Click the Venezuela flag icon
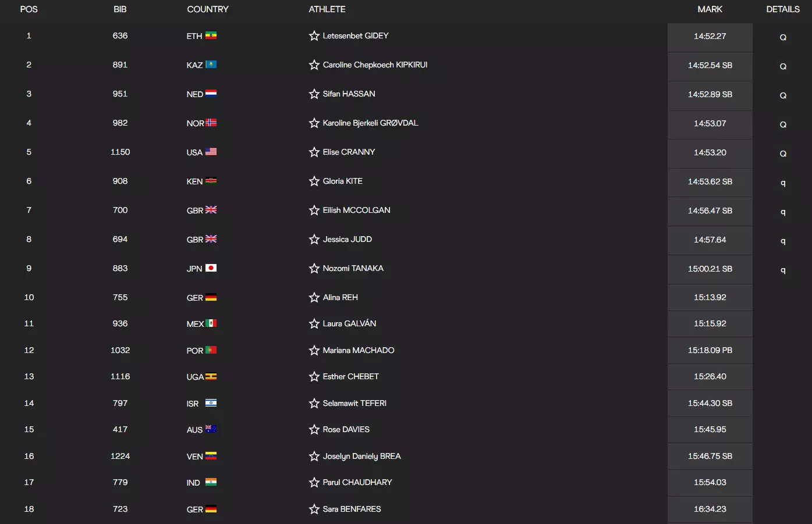Viewport: 812px width, 524px height. coord(211,456)
